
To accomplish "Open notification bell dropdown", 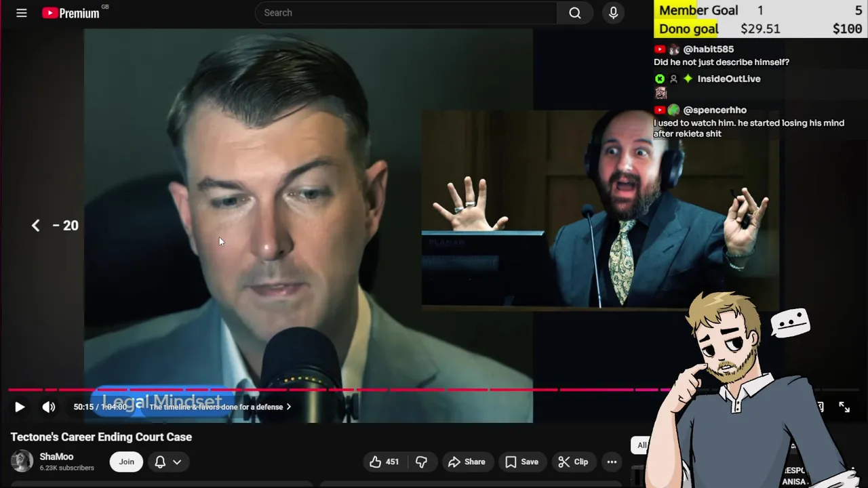I will click(168, 462).
